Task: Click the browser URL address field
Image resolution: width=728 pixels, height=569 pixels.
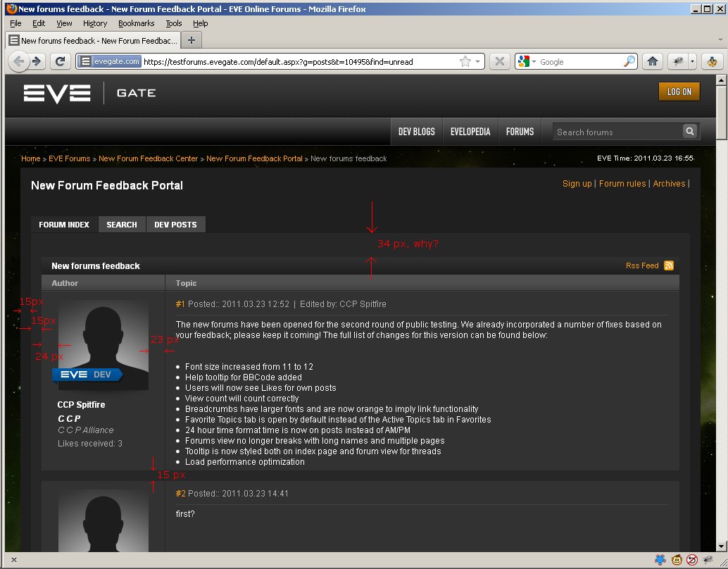Action: [x=299, y=61]
